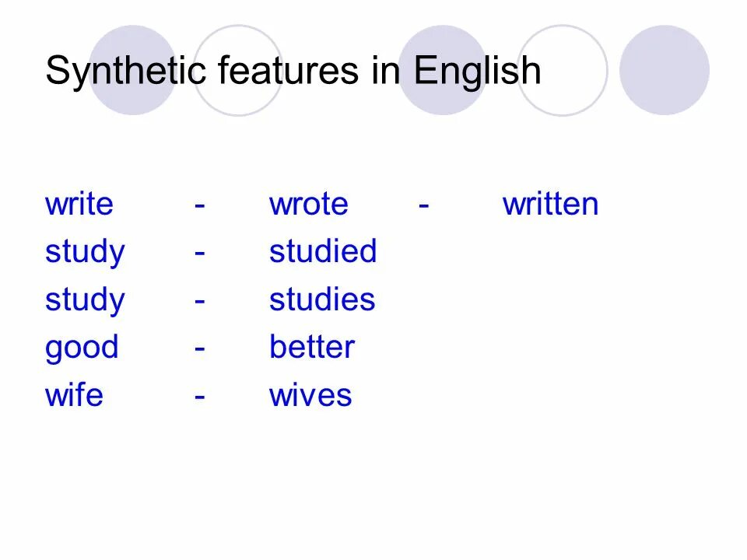Click on the word 'written'
This screenshot has height=560, width=747.
coord(550,205)
